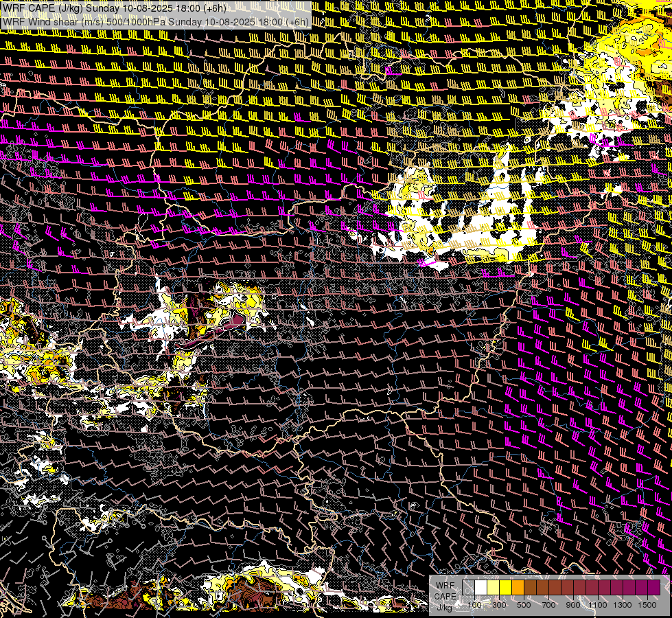Image resolution: width=672 pixels, height=618 pixels.
Task: Click the transparent first legend swatch
Action: pos(468,587)
